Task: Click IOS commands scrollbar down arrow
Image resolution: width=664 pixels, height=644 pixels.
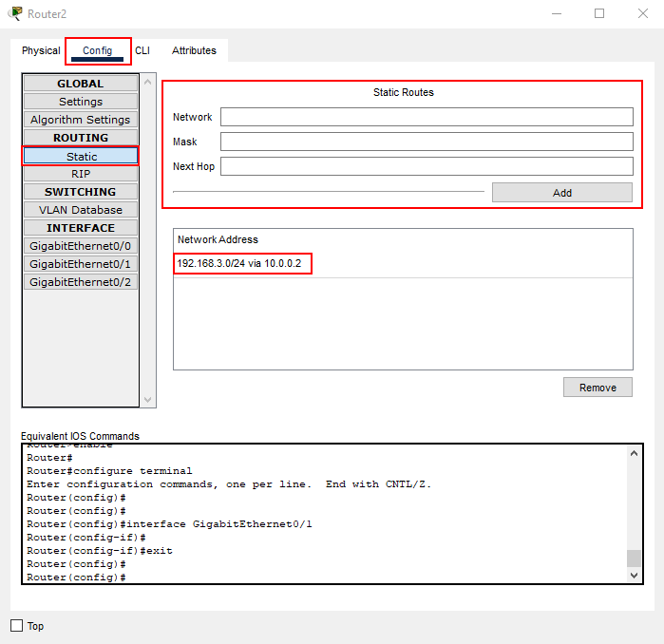Action: 634,575
